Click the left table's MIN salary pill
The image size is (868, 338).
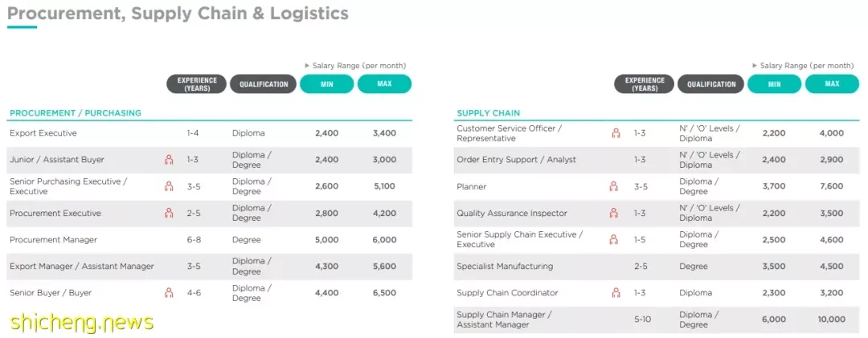point(326,84)
